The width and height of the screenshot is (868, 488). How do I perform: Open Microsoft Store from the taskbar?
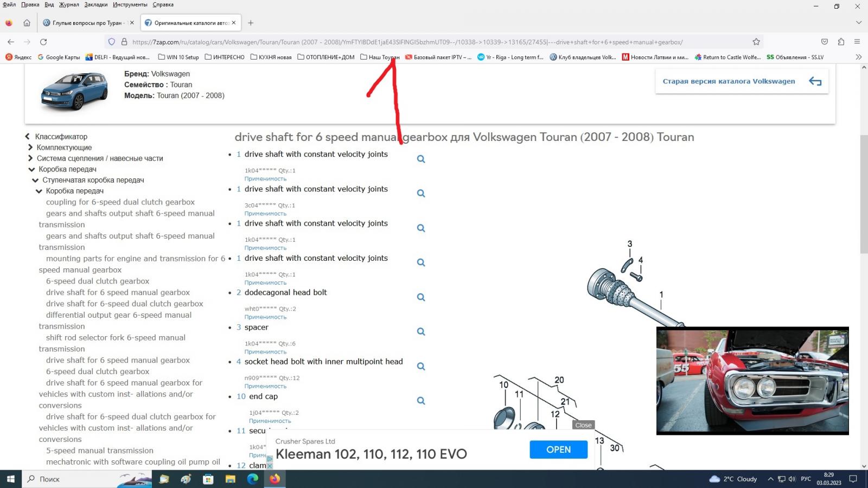(x=208, y=479)
